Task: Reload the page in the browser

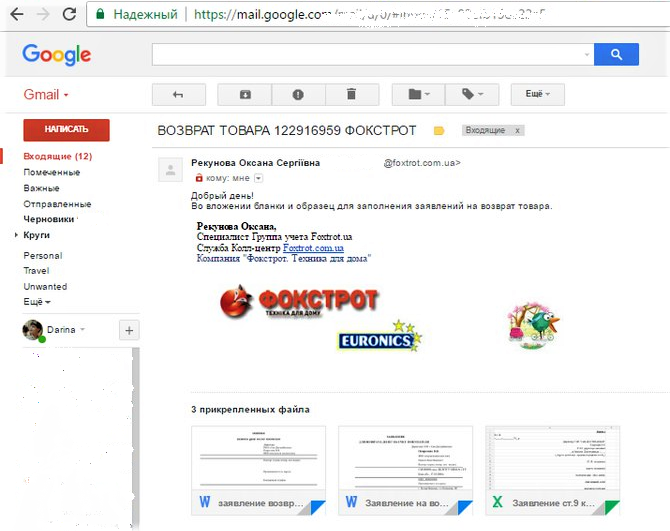Action: click(x=69, y=15)
